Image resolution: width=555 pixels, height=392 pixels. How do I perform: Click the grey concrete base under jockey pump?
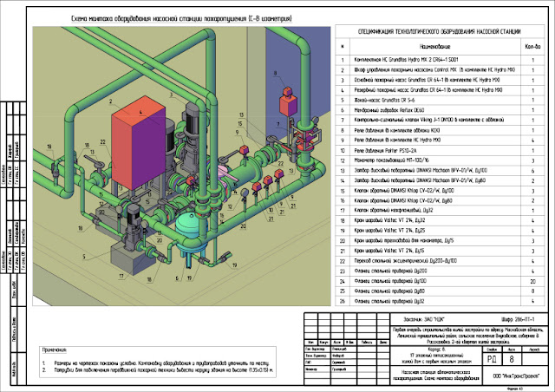coord(134,258)
